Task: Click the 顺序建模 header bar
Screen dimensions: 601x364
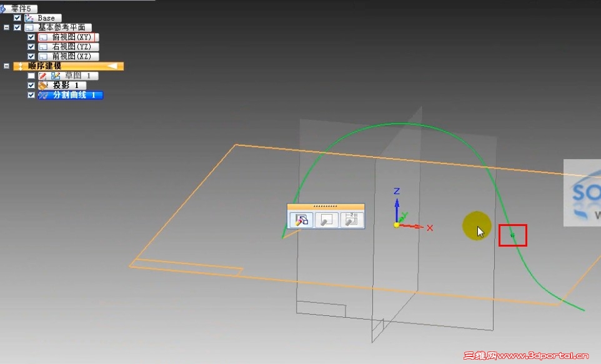Action: pyautogui.click(x=68, y=66)
